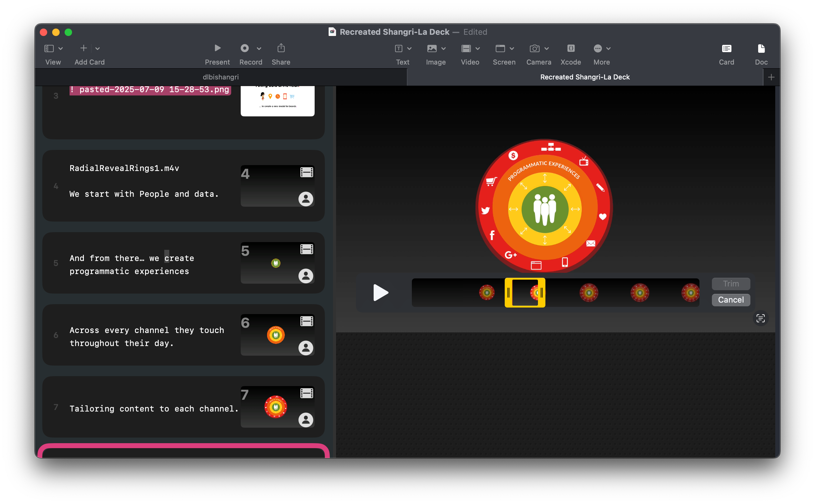815x504 pixels.
Task: Click the filmstrip icon on card 5
Action: point(306,249)
